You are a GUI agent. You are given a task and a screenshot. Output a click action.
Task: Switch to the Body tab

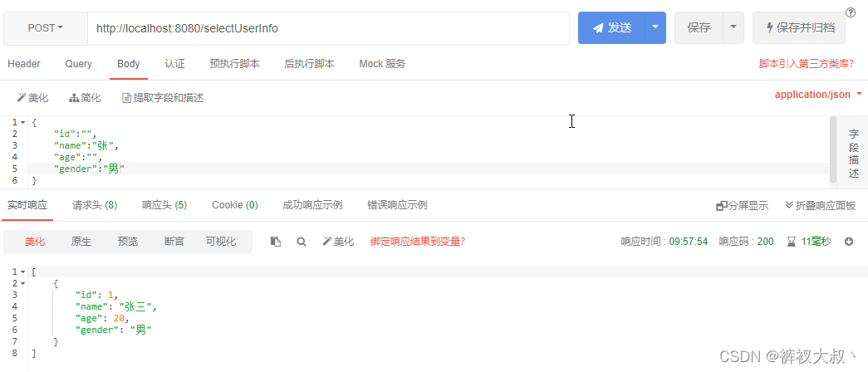(x=129, y=64)
